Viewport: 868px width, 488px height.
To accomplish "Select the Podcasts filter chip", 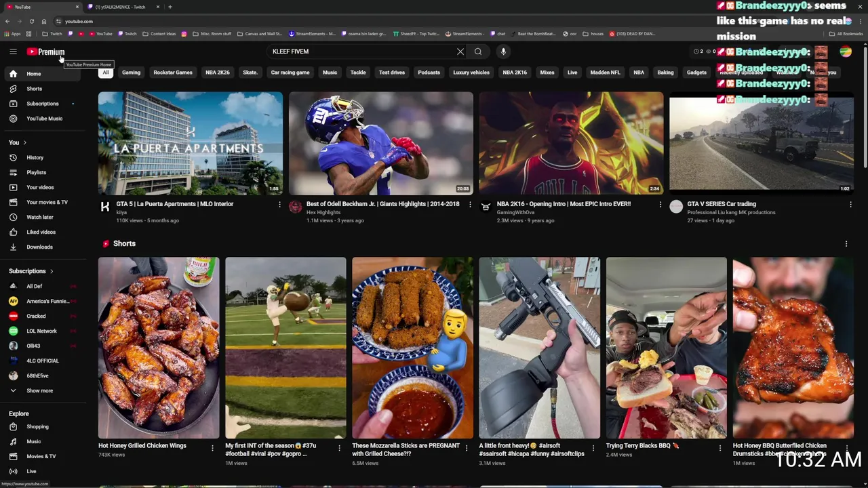I will (x=429, y=73).
